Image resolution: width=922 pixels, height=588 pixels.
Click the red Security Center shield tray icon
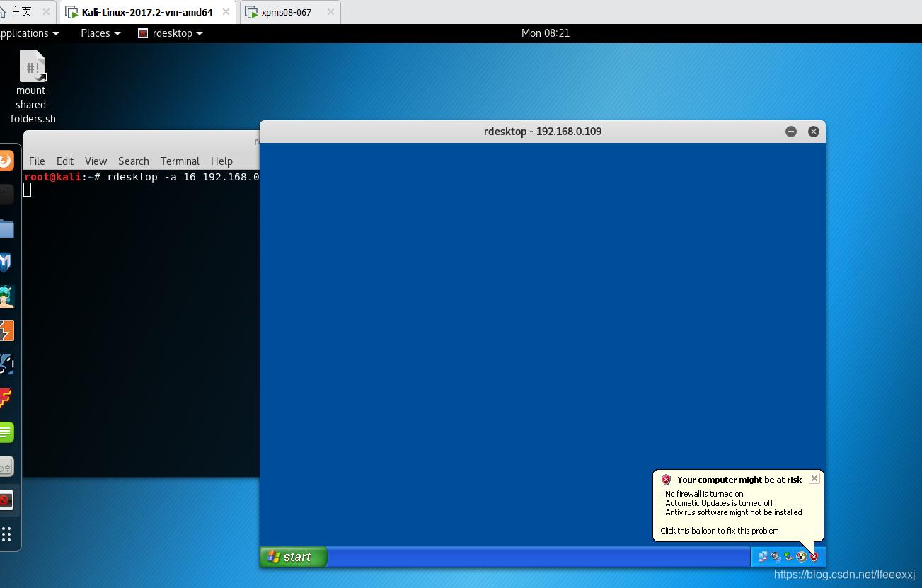click(814, 557)
